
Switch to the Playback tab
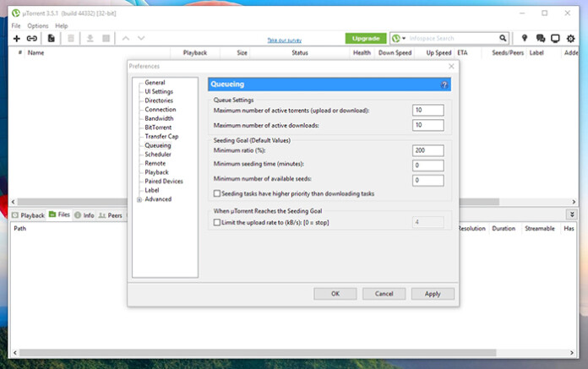point(29,215)
